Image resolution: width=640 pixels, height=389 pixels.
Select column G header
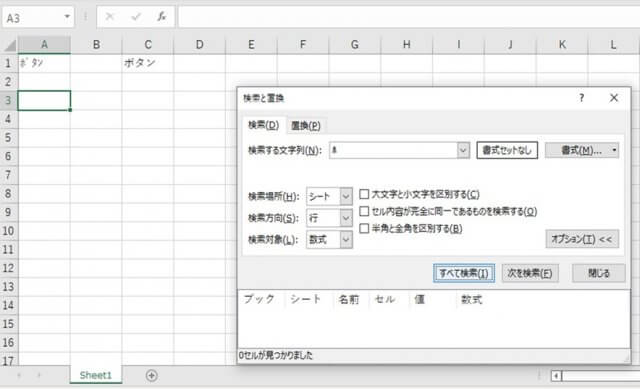[355, 44]
